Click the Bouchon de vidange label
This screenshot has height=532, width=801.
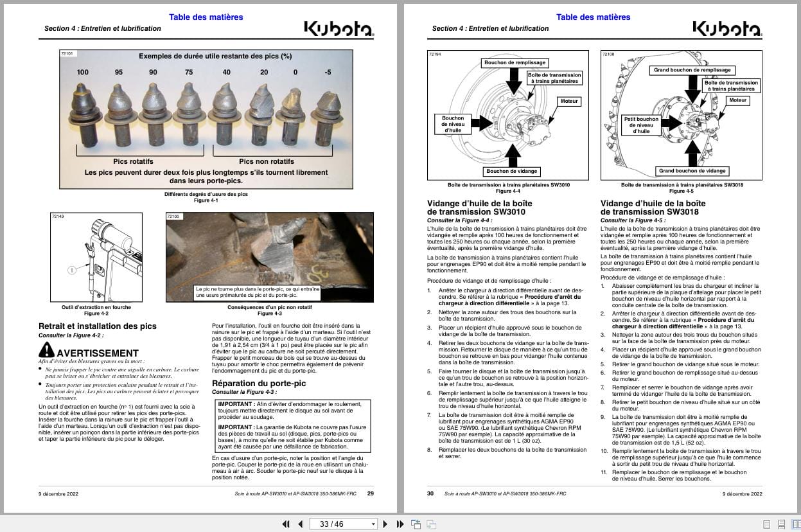coord(511,172)
